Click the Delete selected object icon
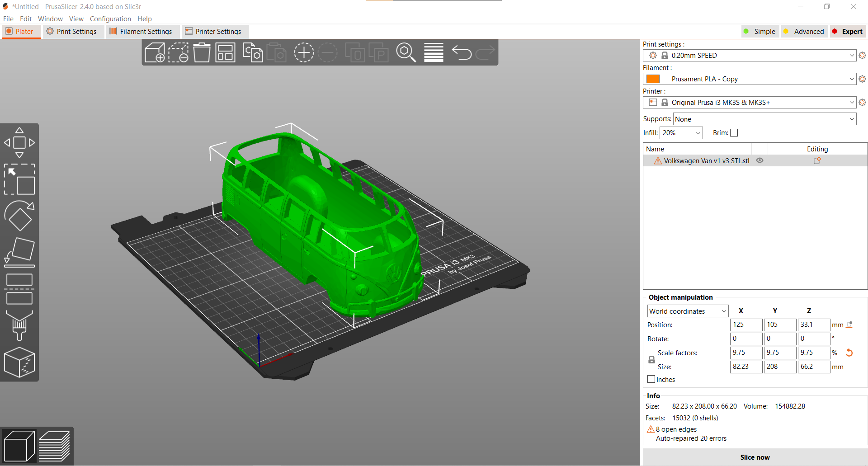 point(179,53)
